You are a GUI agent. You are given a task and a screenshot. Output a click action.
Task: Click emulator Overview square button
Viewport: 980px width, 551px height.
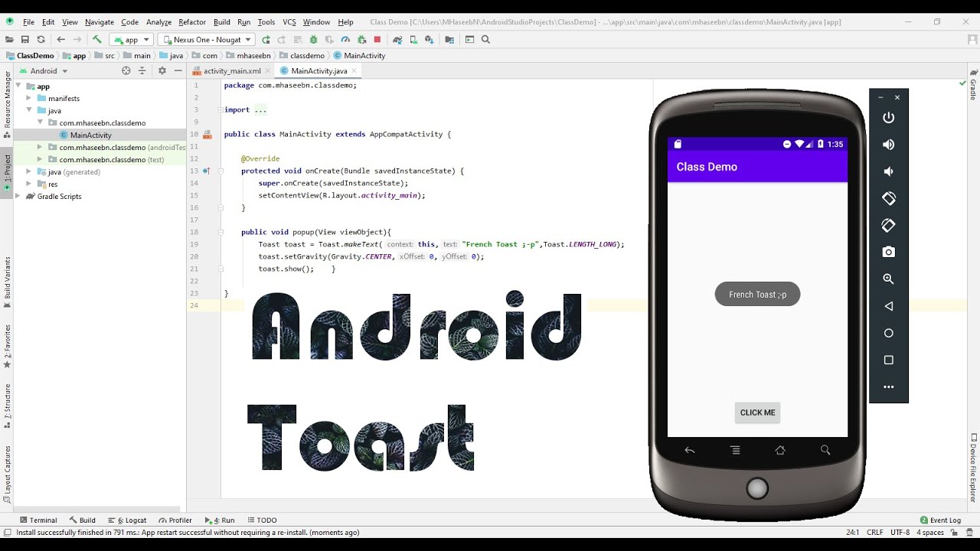(x=889, y=360)
